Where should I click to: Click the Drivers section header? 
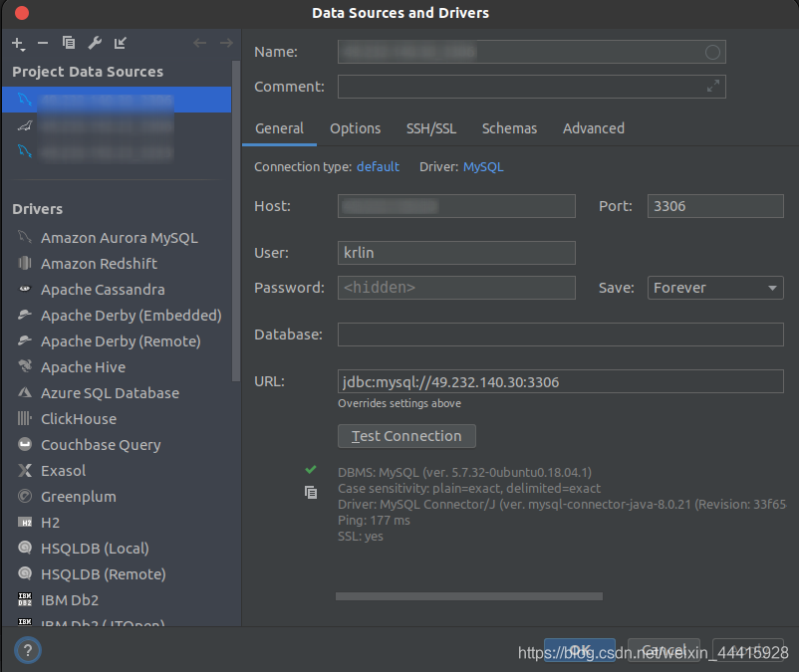pyautogui.click(x=37, y=209)
